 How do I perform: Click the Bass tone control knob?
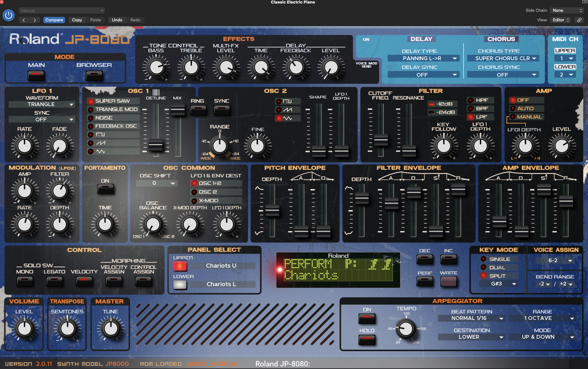point(156,67)
